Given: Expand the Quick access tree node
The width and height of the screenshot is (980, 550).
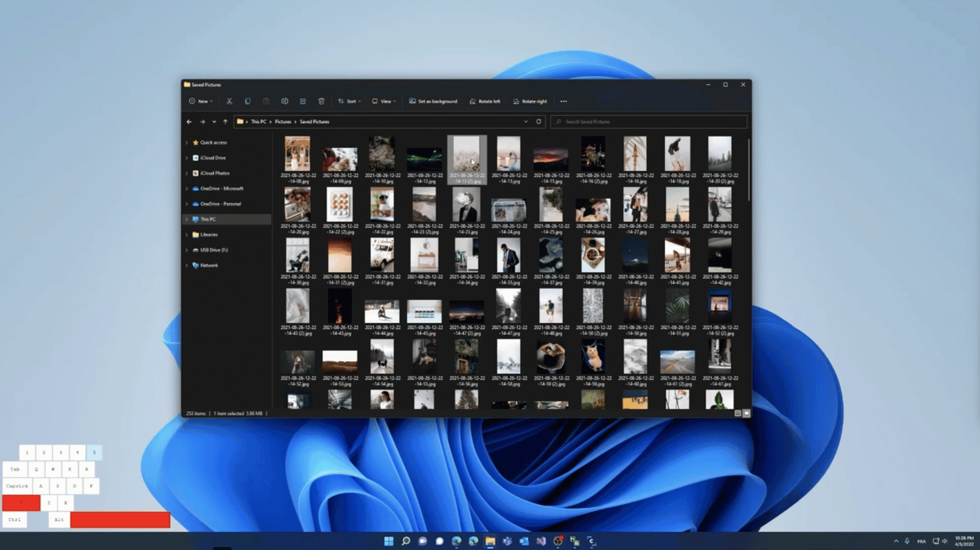Looking at the screenshot, I should point(187,143).
